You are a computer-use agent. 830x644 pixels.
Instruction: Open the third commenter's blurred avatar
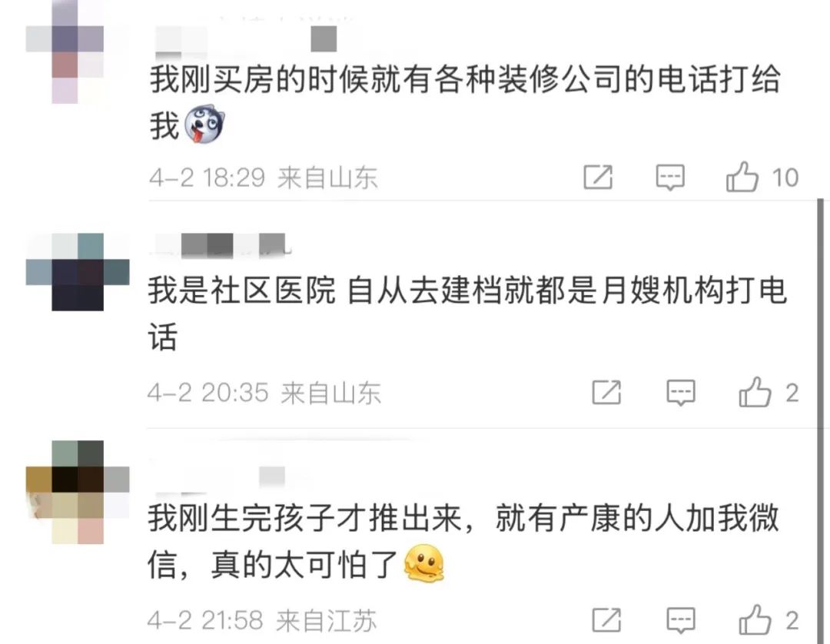pos(78,492)
